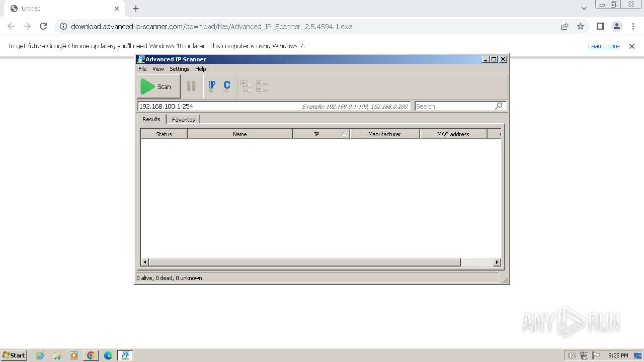Click the horizontal scrollbar right arrow
The height and width of the screenshot is (362, 644).
497,262
